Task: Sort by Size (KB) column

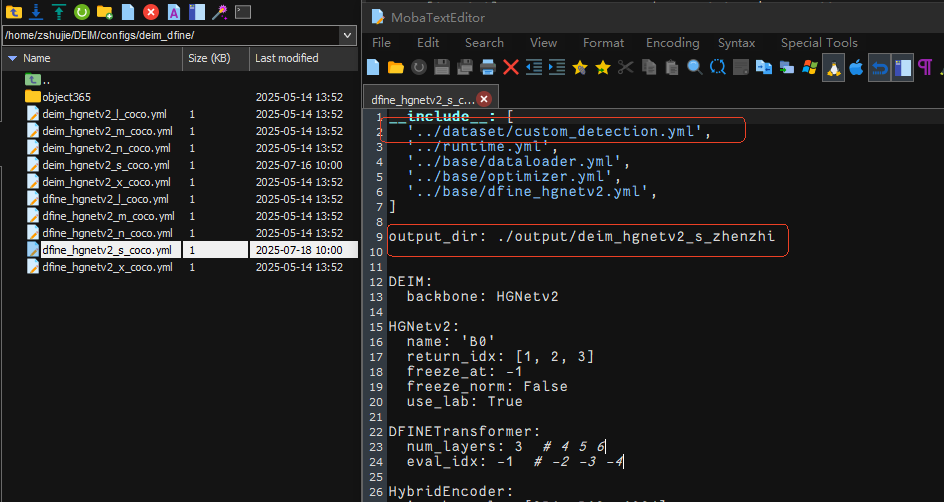Action: [x=216, y=58]
